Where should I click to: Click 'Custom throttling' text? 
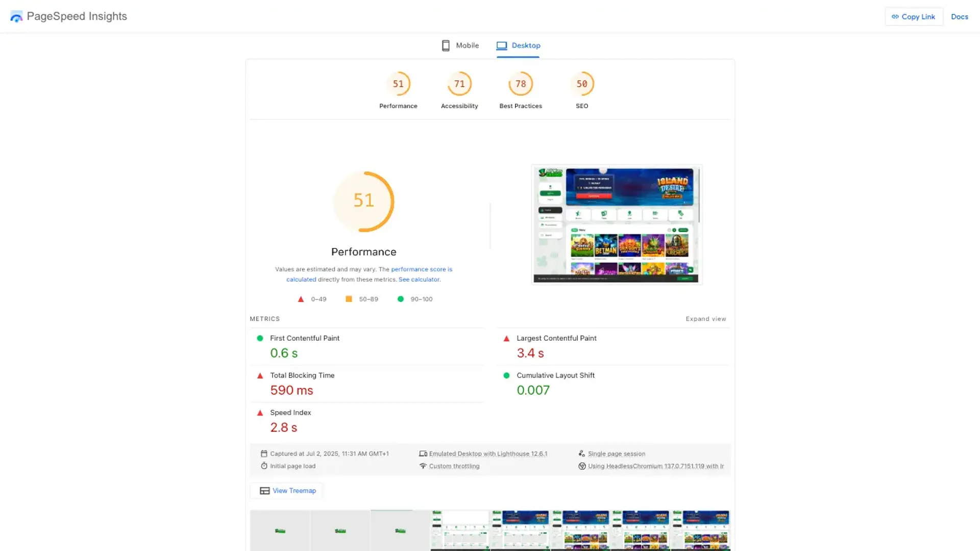point(454,466)
